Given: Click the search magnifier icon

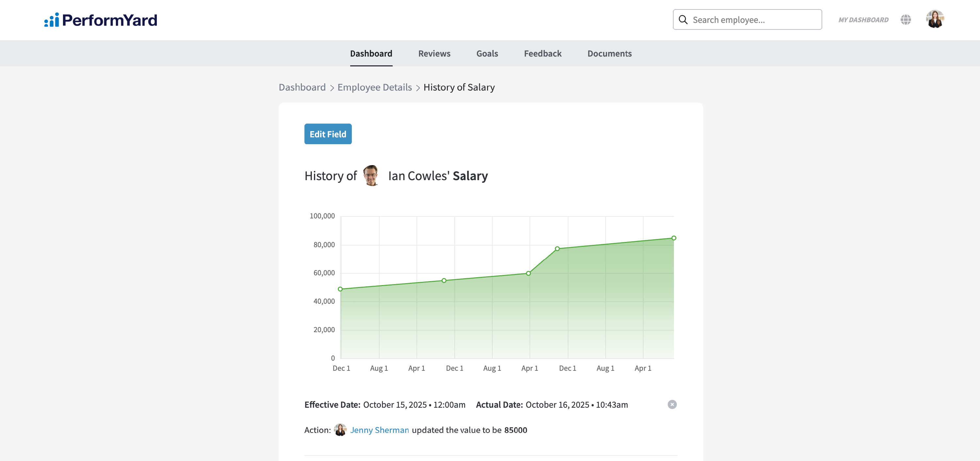Looking at the screenshot, I should coord(683,20).
